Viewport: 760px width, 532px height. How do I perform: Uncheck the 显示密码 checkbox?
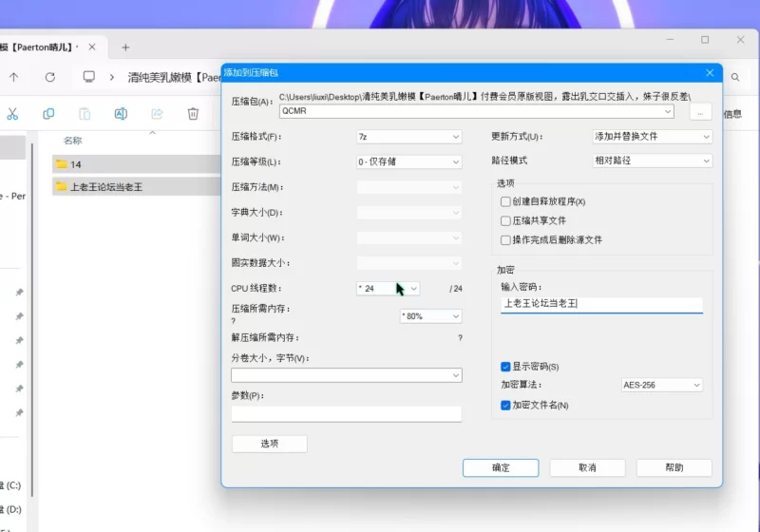coord(505,367)
